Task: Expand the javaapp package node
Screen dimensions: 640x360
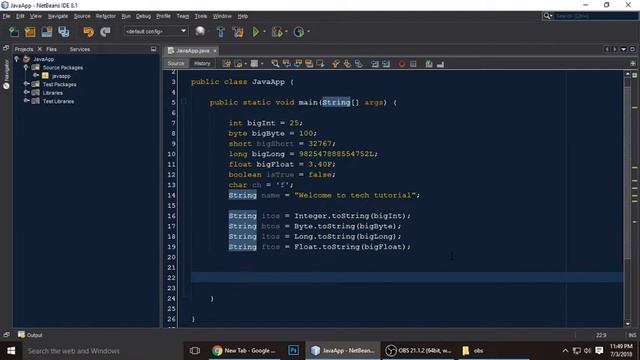Action: 36,76
